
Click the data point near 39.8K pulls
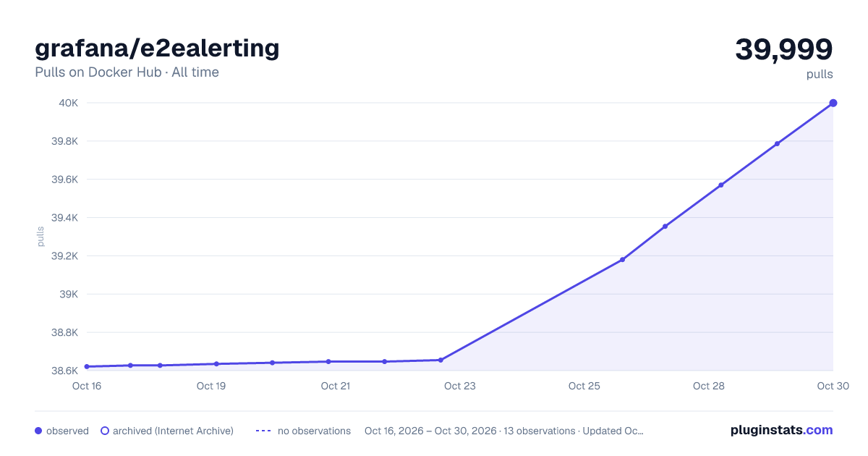coord(777,143)
